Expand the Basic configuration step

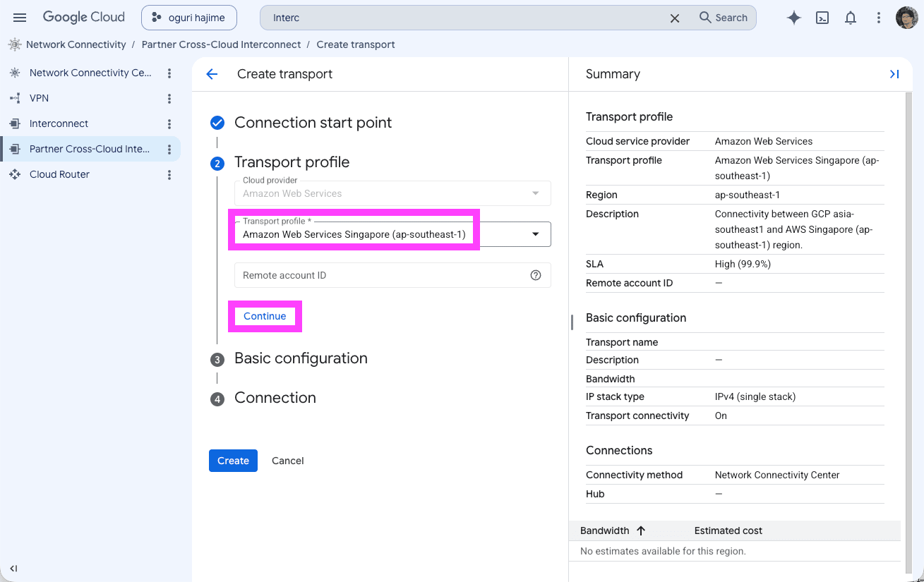(x=301, y=358)
